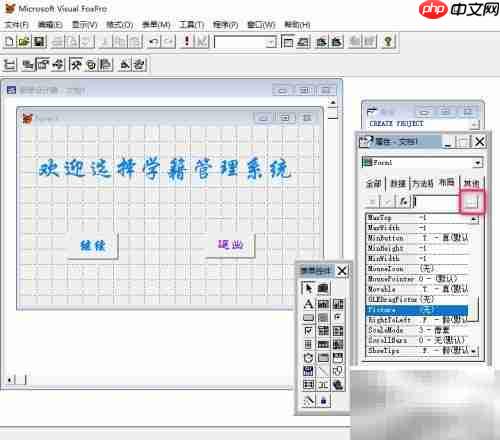
Task: Open the 显示(V) menu
Action: pos(85,25)
